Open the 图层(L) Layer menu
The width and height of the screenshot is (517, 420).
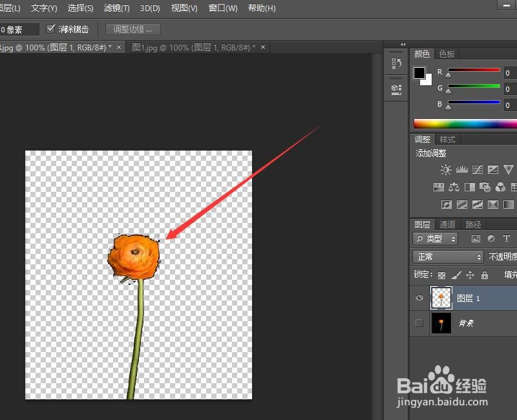tap(10, 8)
